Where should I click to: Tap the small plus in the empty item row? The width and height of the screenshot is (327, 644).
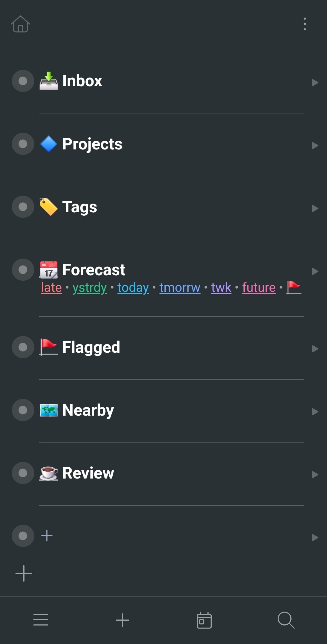[47, 536]
